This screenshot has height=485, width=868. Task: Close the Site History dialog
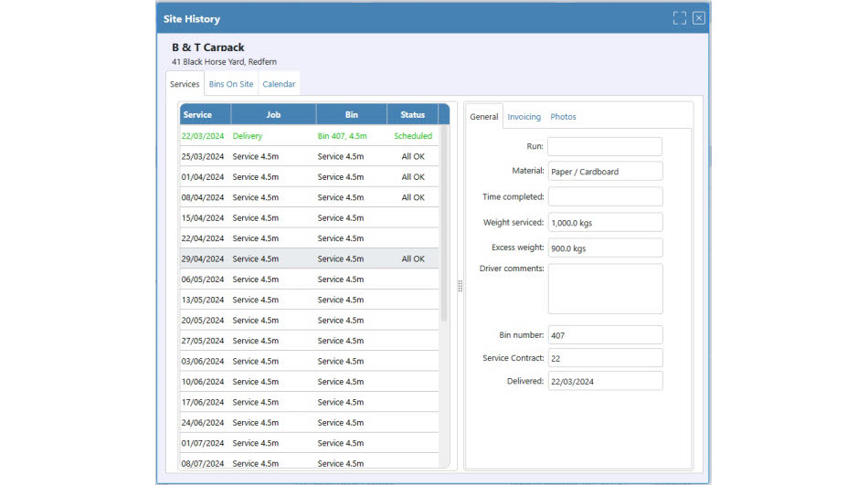pos(699,18)
